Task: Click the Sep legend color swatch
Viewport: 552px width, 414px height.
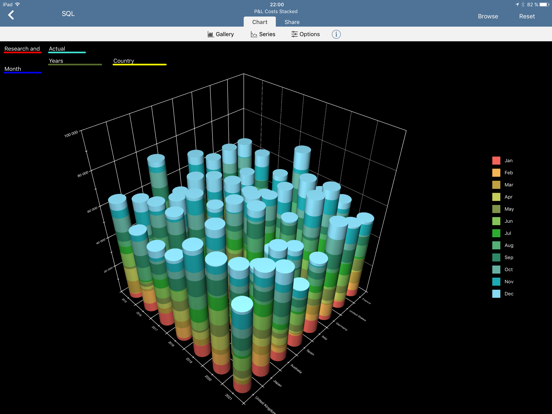Action: pyautogui.click(x=496, y=257)
